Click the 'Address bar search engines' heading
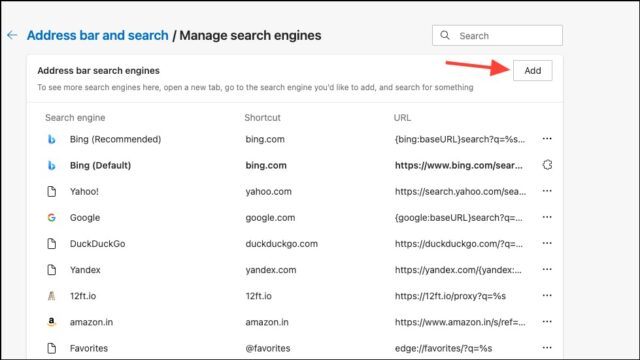The height and width of the screenshot is (360, 640). (x=98, y=71)
